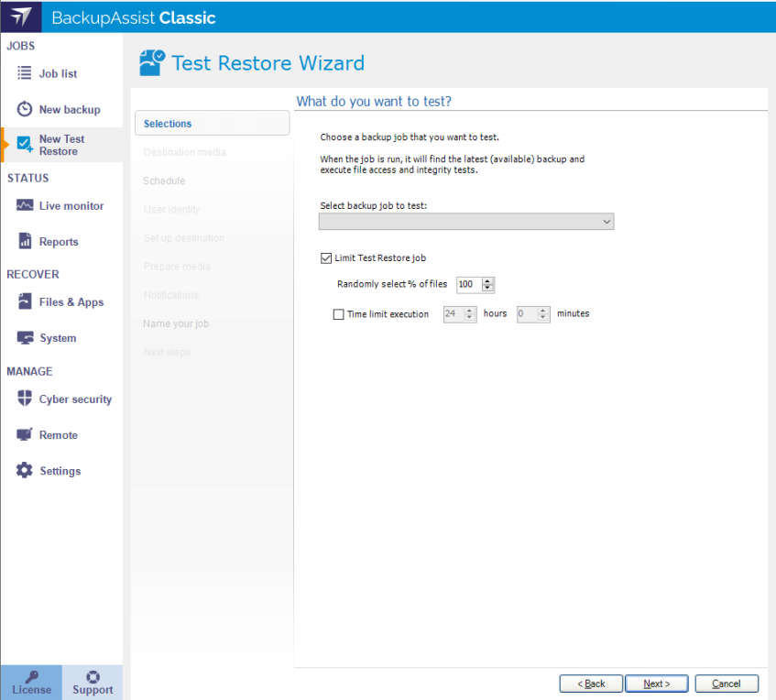Open Settings gear icon

pos(25,471)
